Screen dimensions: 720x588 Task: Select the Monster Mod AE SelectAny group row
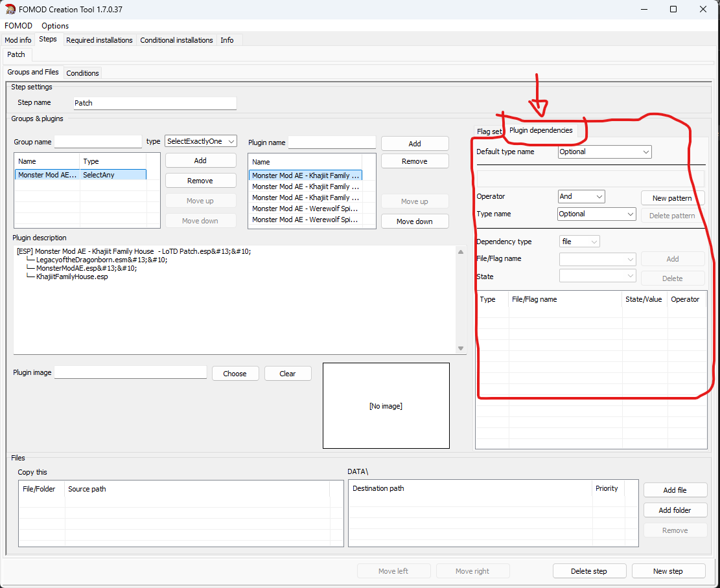click(x=80, y=175)
